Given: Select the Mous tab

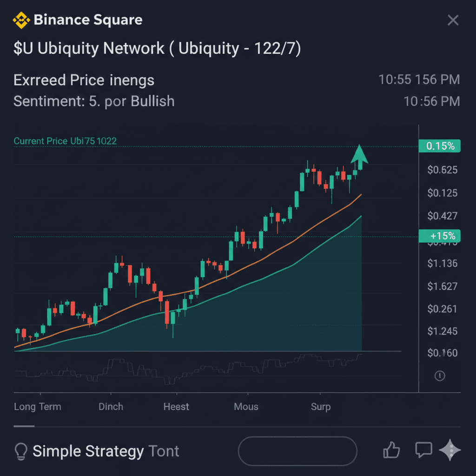Looking at the screenshot, I should [x=246, y=407].
